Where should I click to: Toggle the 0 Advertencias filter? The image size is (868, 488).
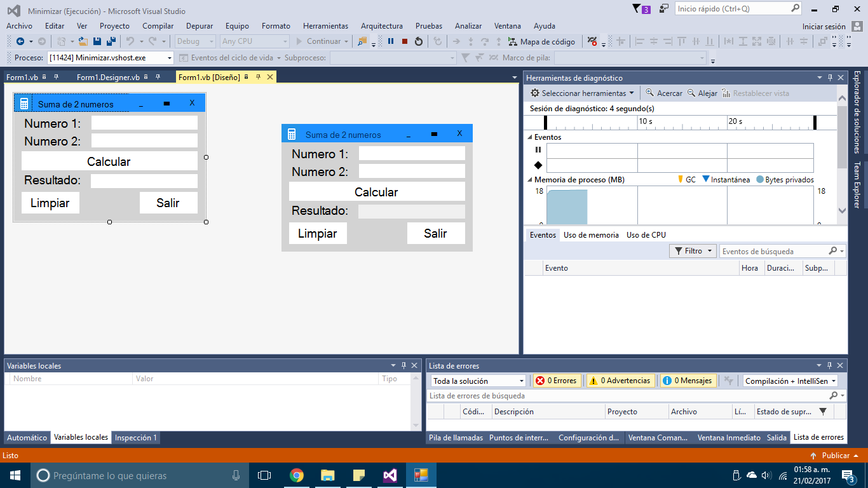620,381
